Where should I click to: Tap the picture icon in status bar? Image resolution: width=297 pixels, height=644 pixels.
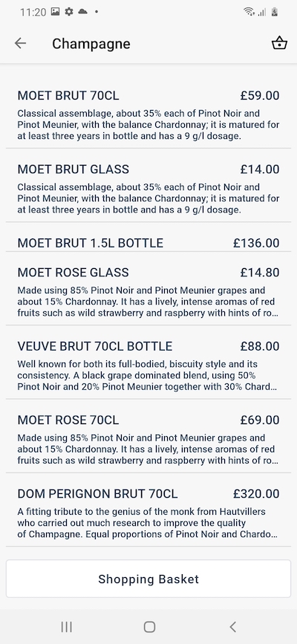55,12
